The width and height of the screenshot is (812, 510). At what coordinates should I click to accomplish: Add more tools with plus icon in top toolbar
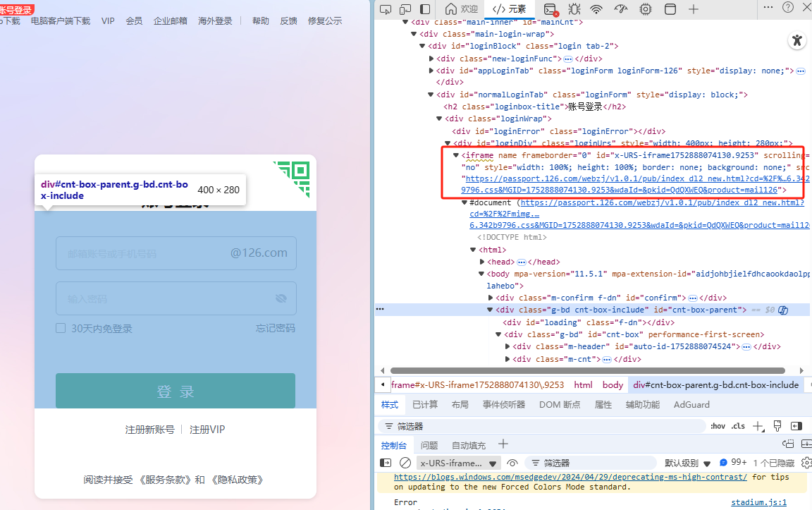(x=694, y=8)
